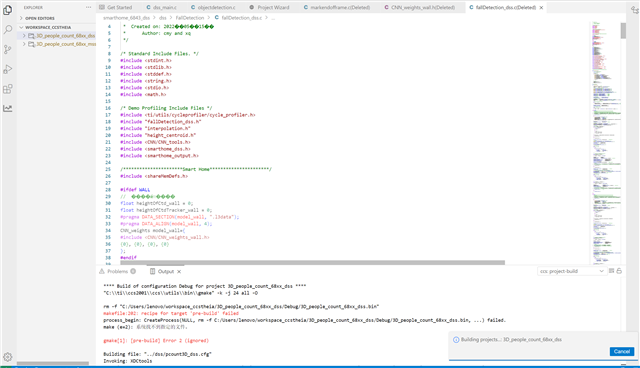Expand the 3D_people_count_68xx_dss project tree

24,36
